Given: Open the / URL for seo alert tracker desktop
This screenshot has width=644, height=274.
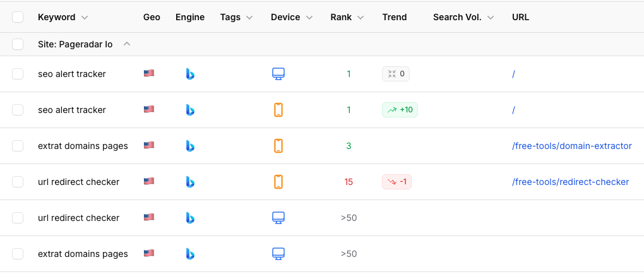Looking at the screenshot, I should 514,74.
